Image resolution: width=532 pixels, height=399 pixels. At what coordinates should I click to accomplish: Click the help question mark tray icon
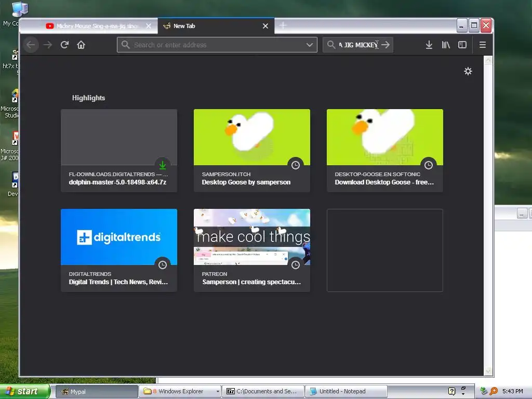coord(451,391)
